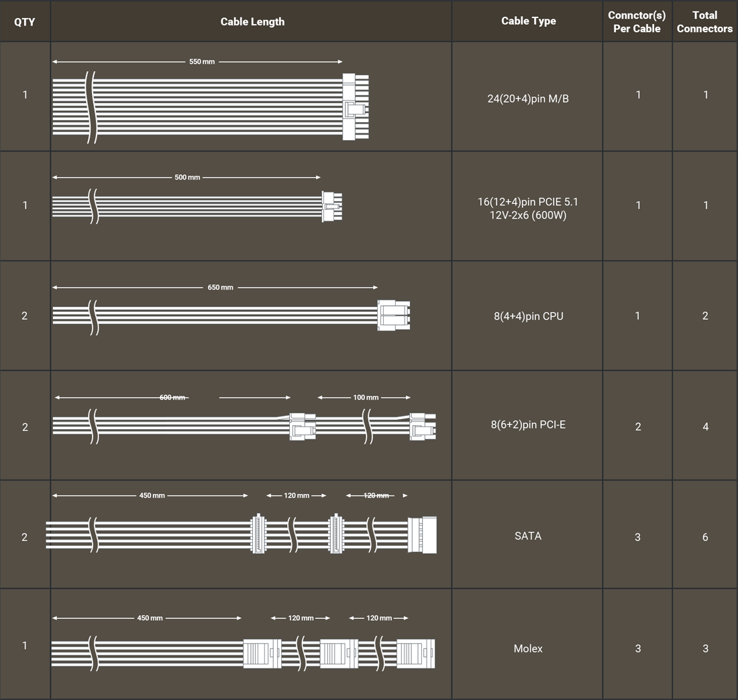This screenshot has height=700, width=738.
Task: Click the 550 mm length measurement
Action: click(x=202, y=62)
